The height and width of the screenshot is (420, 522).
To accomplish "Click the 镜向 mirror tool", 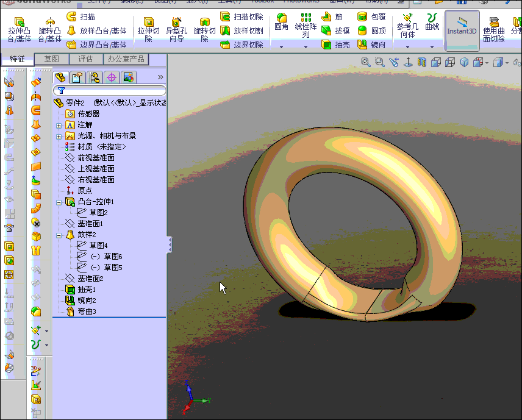I will [x=371, y=44].
